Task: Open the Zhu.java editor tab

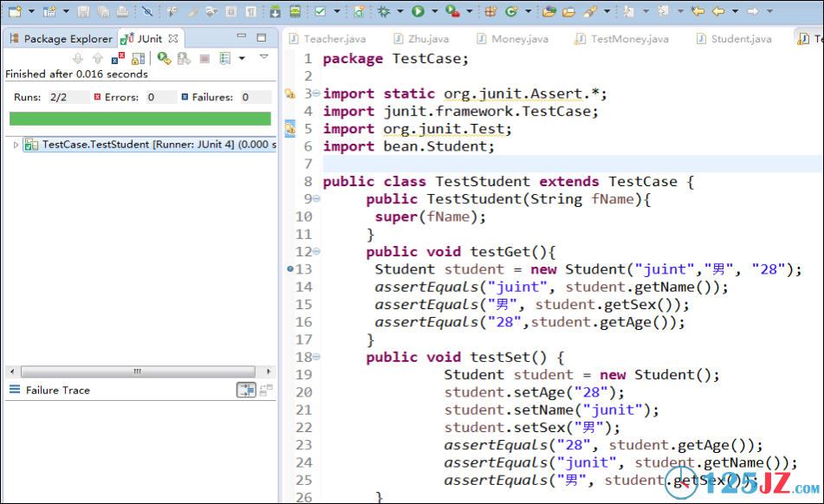Action: click(x=422, y=39)
